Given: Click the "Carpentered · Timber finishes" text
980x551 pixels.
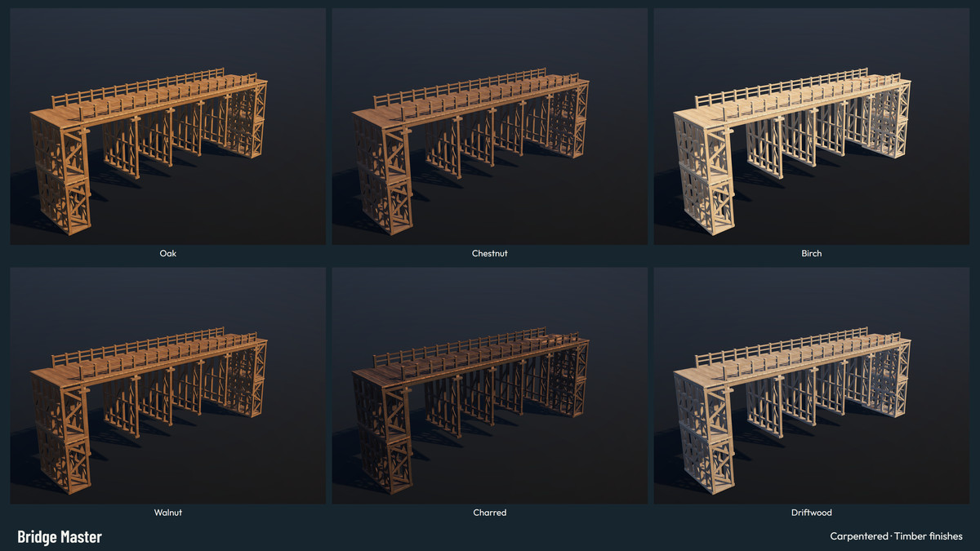Looking at the screenshot, I should 896,536.
